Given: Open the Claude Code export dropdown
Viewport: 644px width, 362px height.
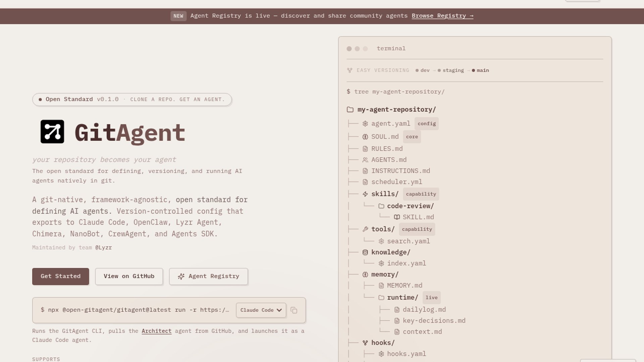Looking at the screenshot, I should click(x=261, y=310).
